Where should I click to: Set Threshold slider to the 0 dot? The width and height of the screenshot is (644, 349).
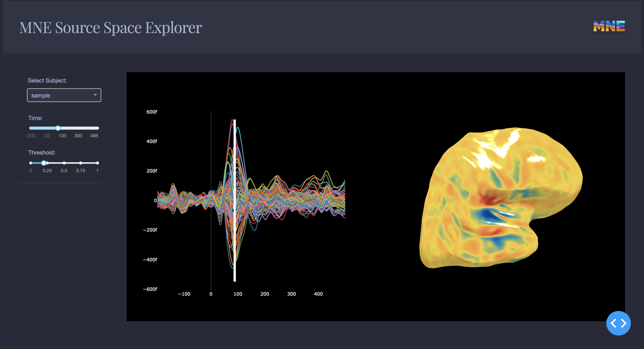tap(31, 163)
